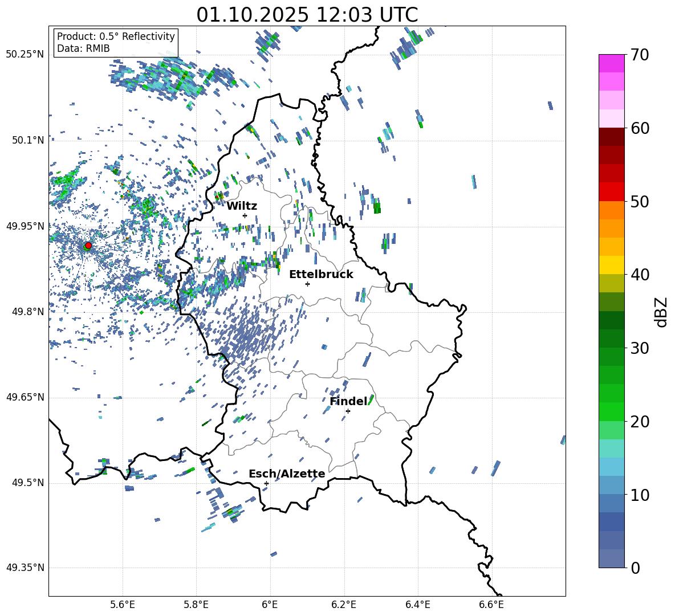Click the 6°E longitude label
Viewport: 675px width, 616px height.
[270, 605]
